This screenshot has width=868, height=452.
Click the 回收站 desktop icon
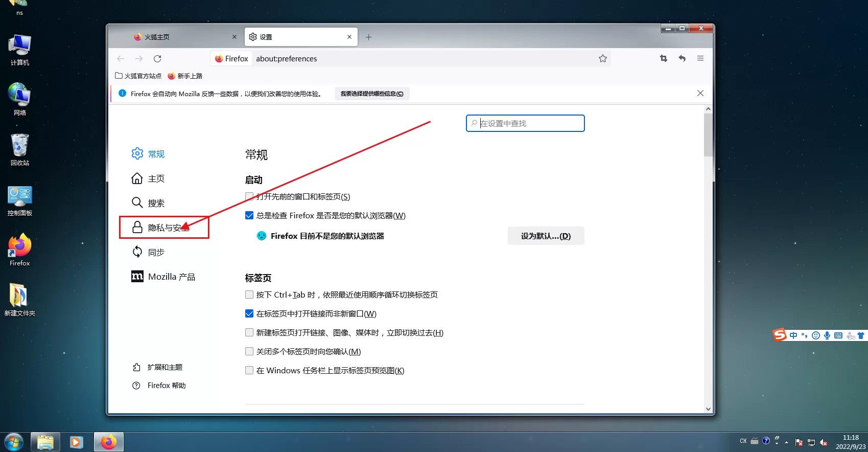point(20,150)
